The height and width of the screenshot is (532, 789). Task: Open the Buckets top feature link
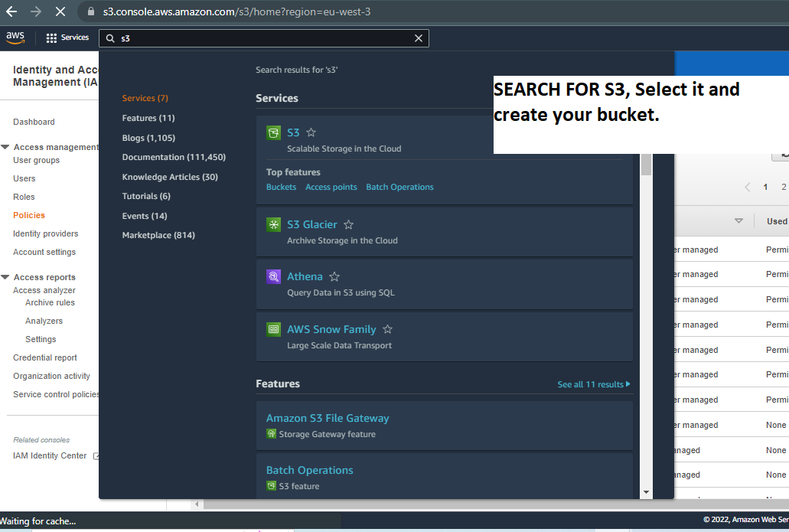coord(281,187)
